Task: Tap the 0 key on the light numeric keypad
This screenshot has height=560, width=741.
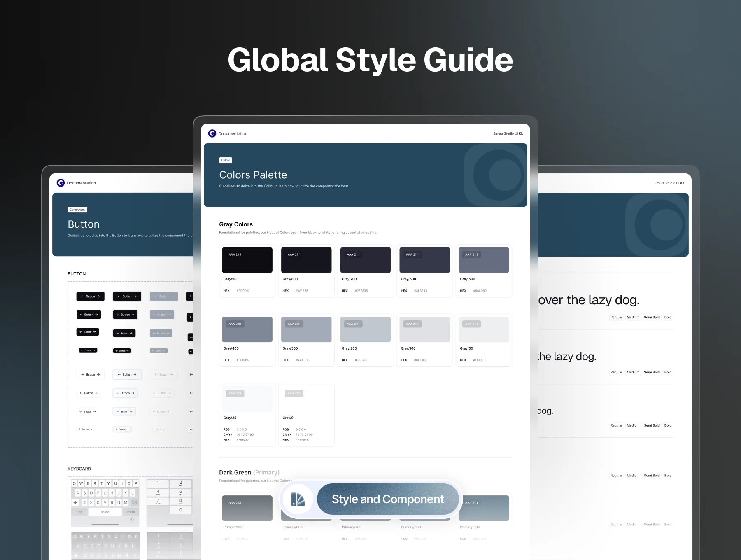Action: 181,510
